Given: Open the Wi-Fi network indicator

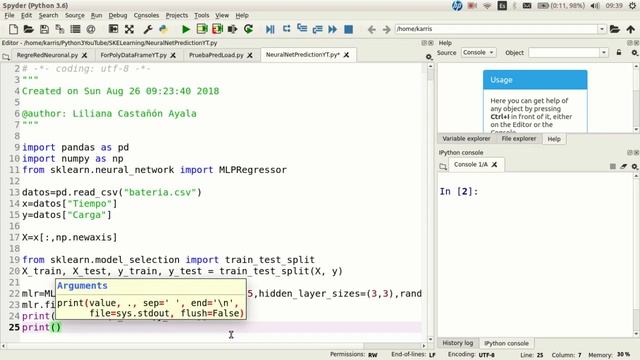Looking at the screenshot, I should click(487, 5).
